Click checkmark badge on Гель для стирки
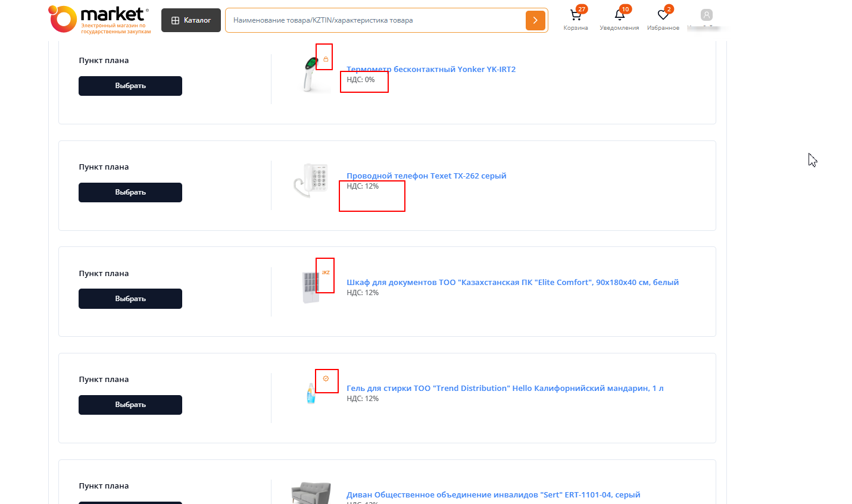The height and width of the screenshot is (504, 852). coord(326,378)
